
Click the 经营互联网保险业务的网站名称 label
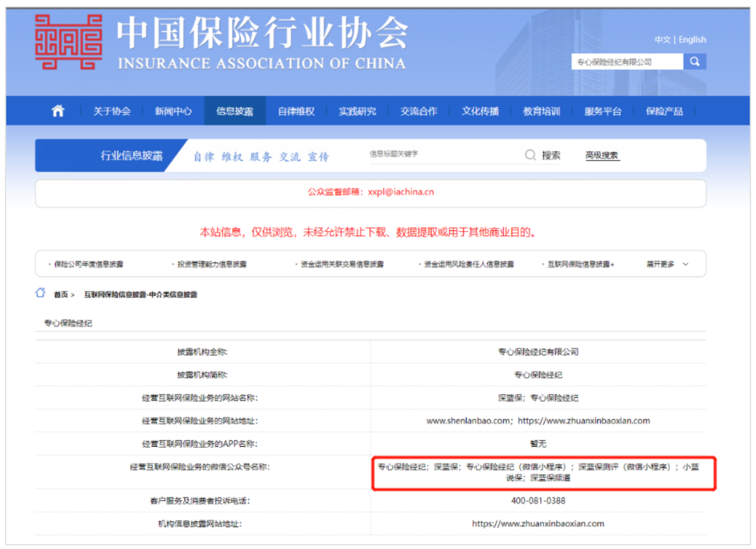click(x=199, y=398)
